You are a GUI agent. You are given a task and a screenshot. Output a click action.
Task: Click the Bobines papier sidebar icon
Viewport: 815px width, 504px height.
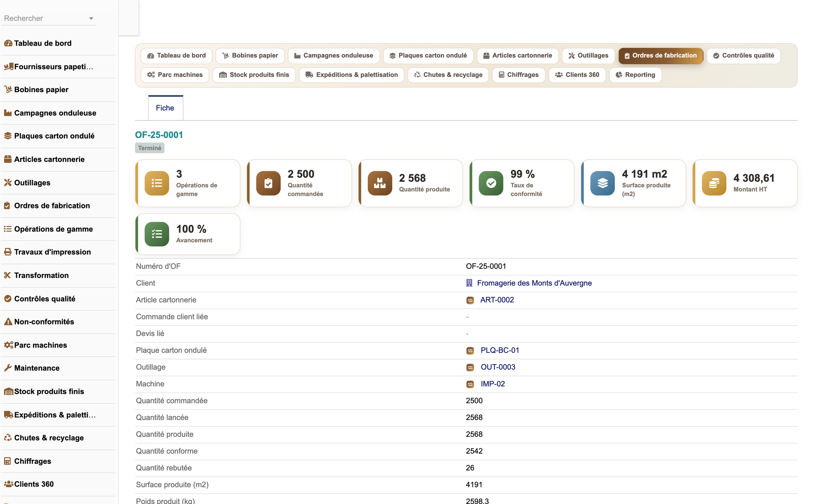tap(8, 89)
